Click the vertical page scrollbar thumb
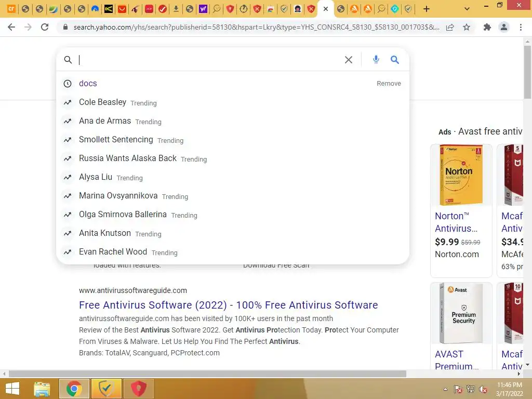 pos(527,72)
